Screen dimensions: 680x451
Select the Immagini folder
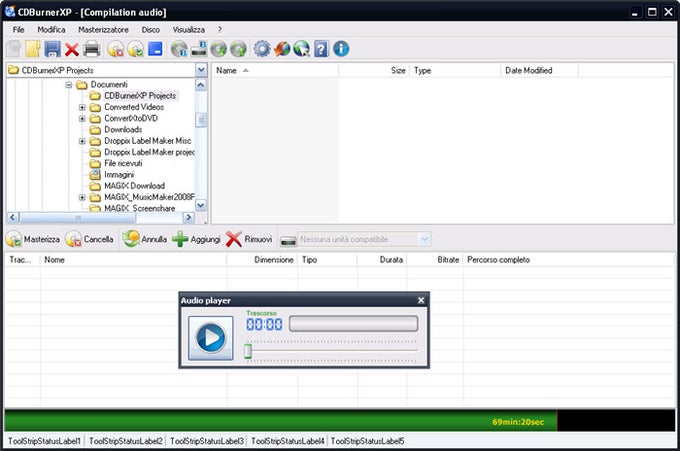pos(119,174)
